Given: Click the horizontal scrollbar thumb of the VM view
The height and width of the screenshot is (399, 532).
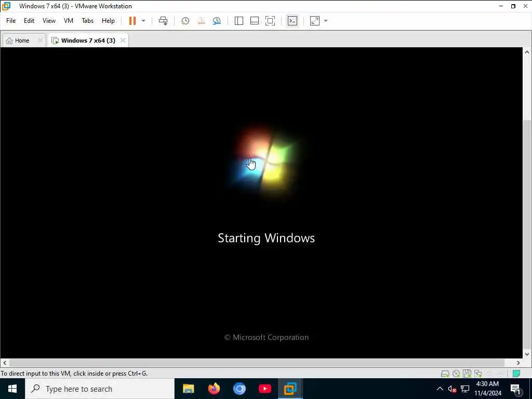Looking at the screenshot, I should click(257, 363).
